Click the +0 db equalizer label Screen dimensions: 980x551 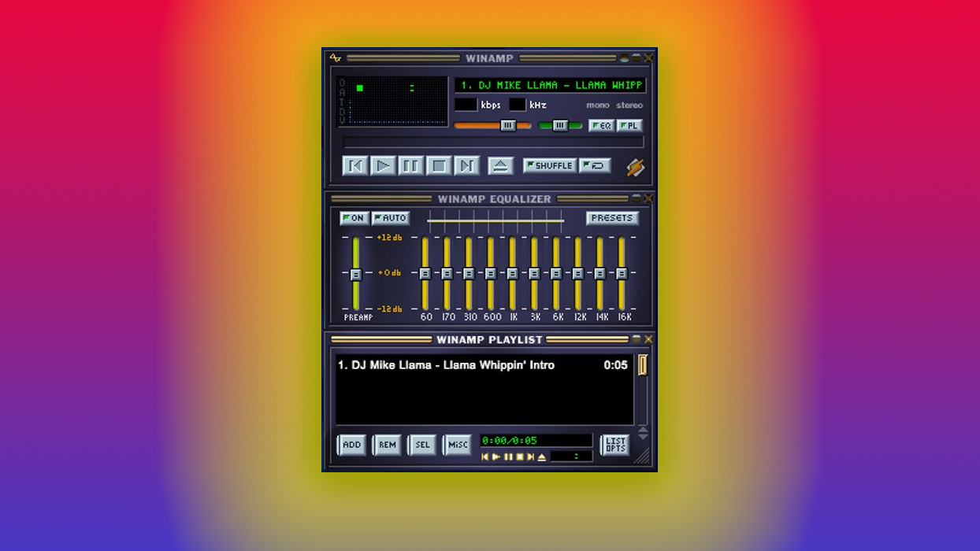(389, 272)
